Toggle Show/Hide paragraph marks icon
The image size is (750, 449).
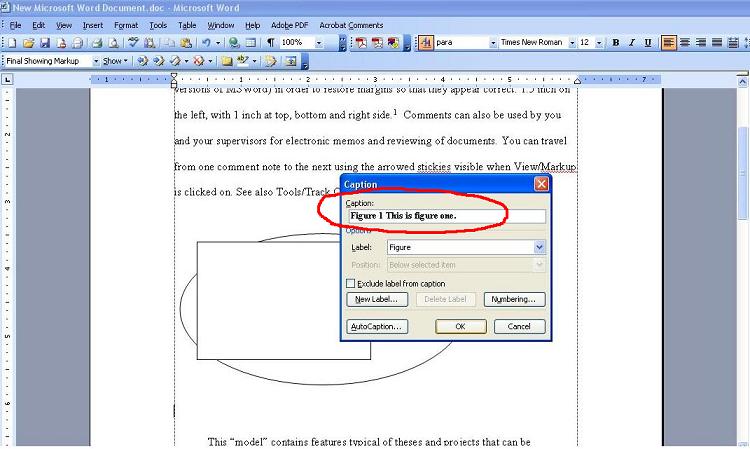(x=270, y=43)
